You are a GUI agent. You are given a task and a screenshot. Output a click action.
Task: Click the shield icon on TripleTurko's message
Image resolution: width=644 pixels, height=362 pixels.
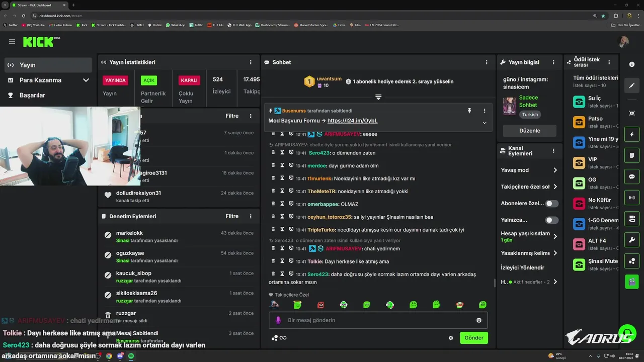click(291, 229)
